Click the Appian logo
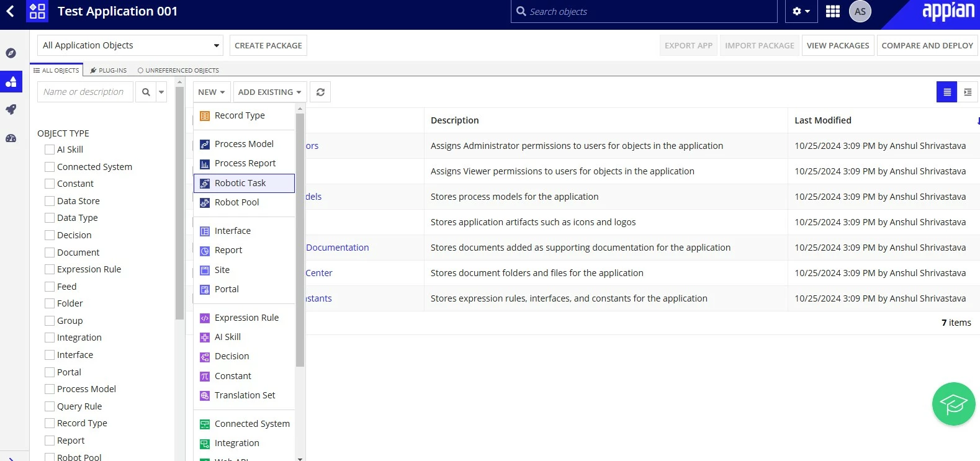Screen dimensions: 980x461 pos(948,11)
